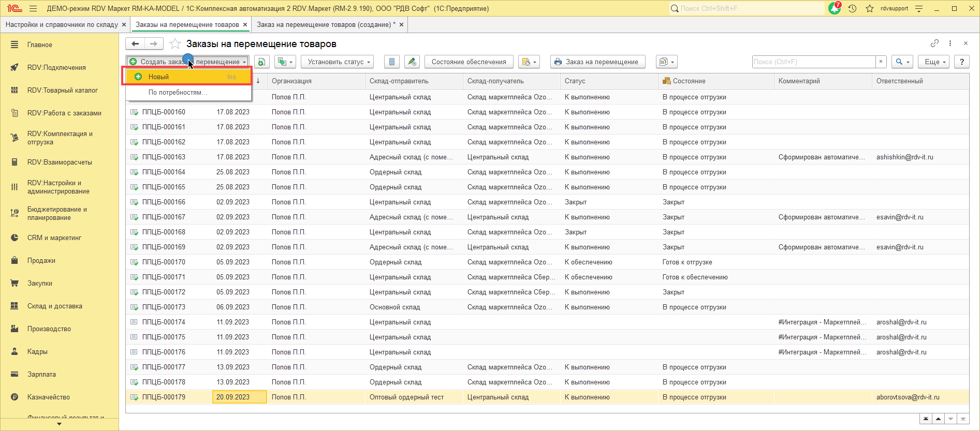
Task: Switch to Настройки и справочники по складу tab
Action: pos(62,25)
